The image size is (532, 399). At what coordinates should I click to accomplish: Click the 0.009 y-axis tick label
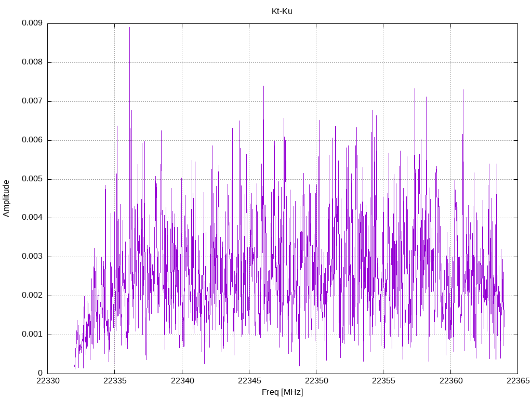coord(32,23)
